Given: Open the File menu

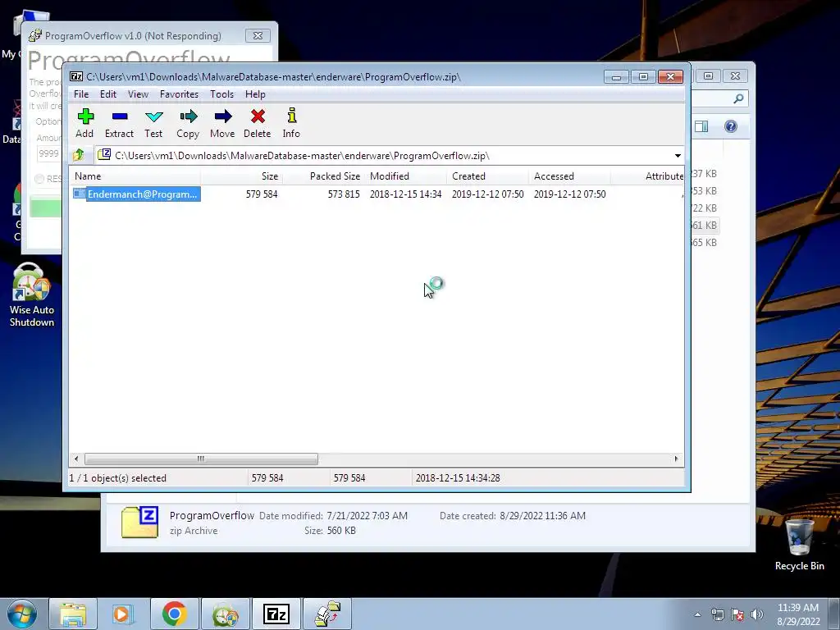Looking at the screenshot, I should (81, 94).
